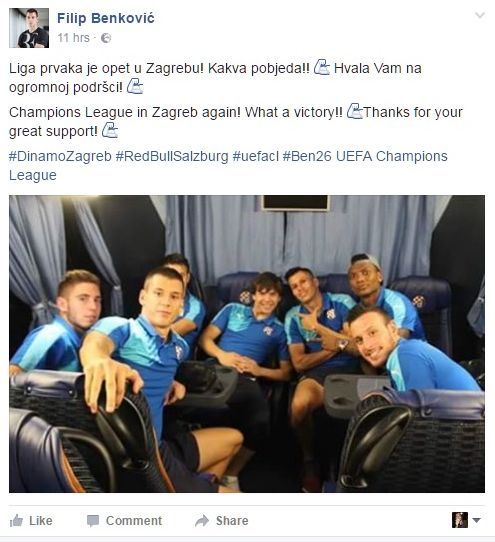
Task: Follow the #DinamoZagreb hashtag
Action: point(60,156)
